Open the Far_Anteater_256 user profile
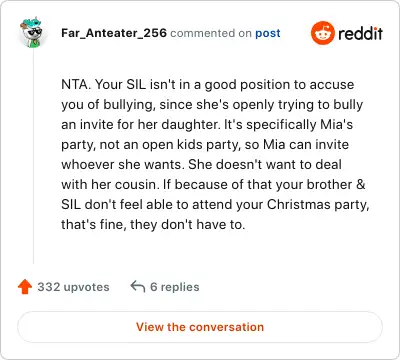This screenshot has height=360, width=400. click(x=114, y=33)
